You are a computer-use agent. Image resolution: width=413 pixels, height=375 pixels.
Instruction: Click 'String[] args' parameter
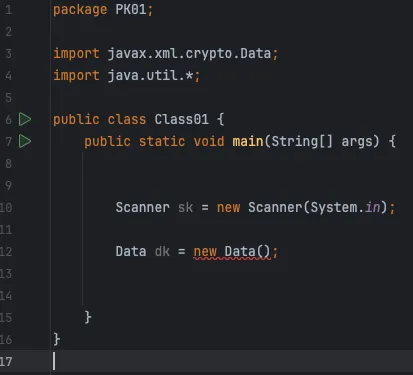point(325,141)
